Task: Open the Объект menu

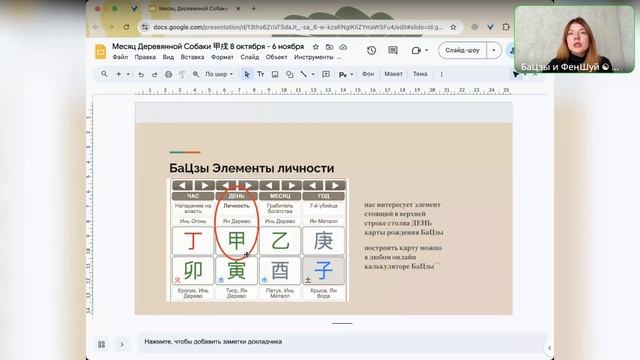Action: click(x=276, y=57)
